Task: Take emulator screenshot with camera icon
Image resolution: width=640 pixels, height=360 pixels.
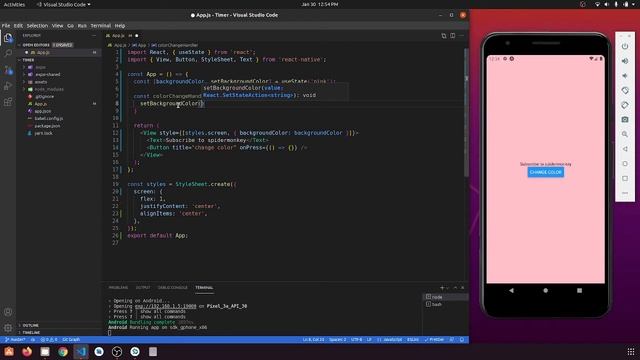Action: pos(625,120)
